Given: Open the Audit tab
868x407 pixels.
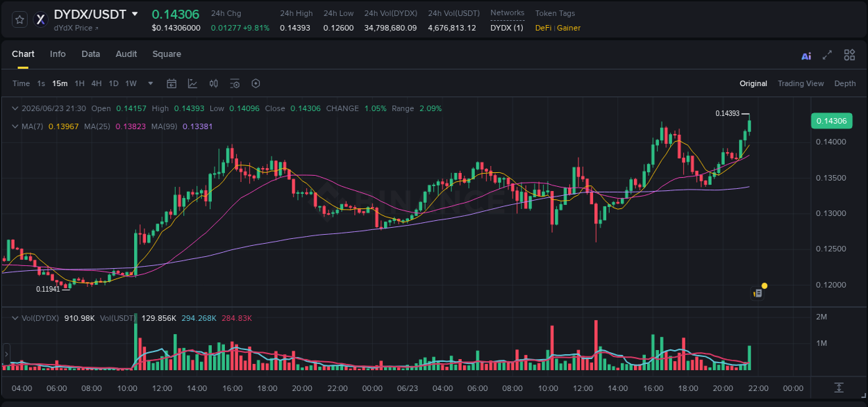Looking at the screenshot, I should [126, 54].
